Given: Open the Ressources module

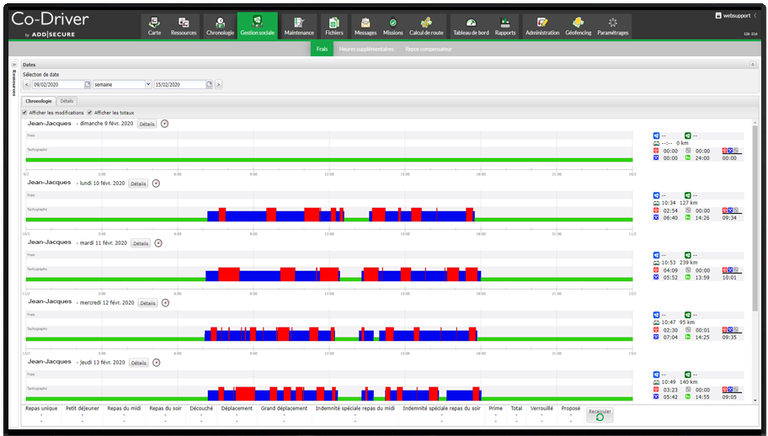Looking at the screenshot, I should [184, 26].
